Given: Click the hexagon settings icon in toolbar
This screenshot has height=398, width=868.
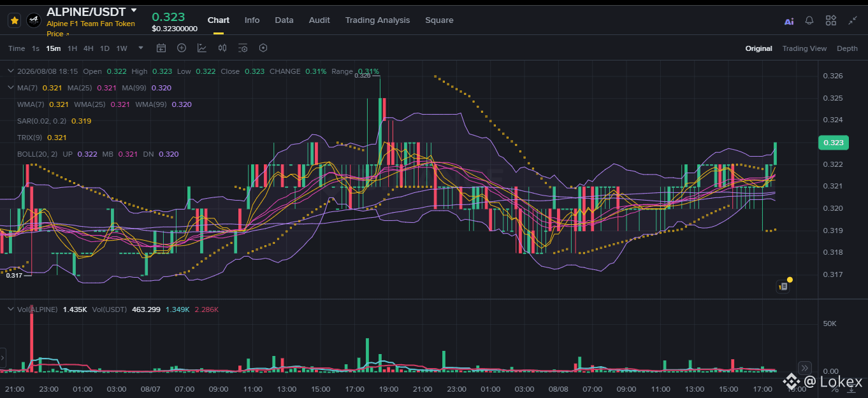Looking at the screenshot, I should (263, 48).
